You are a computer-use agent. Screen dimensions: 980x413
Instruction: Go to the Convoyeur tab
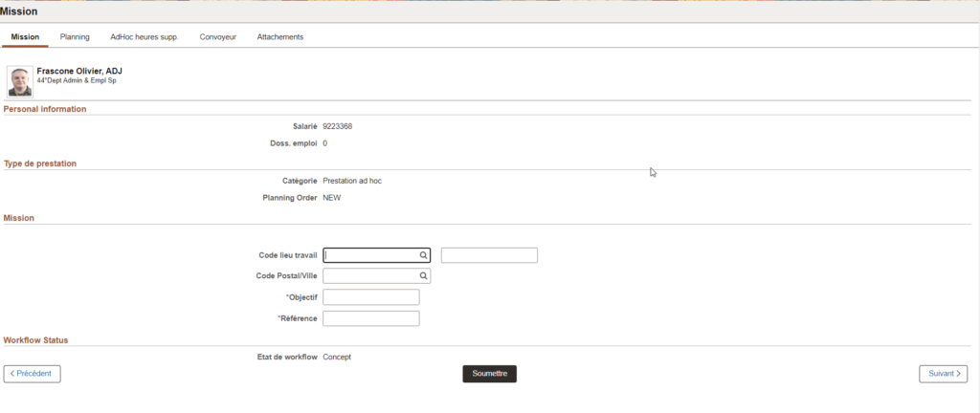click(217, 37)
